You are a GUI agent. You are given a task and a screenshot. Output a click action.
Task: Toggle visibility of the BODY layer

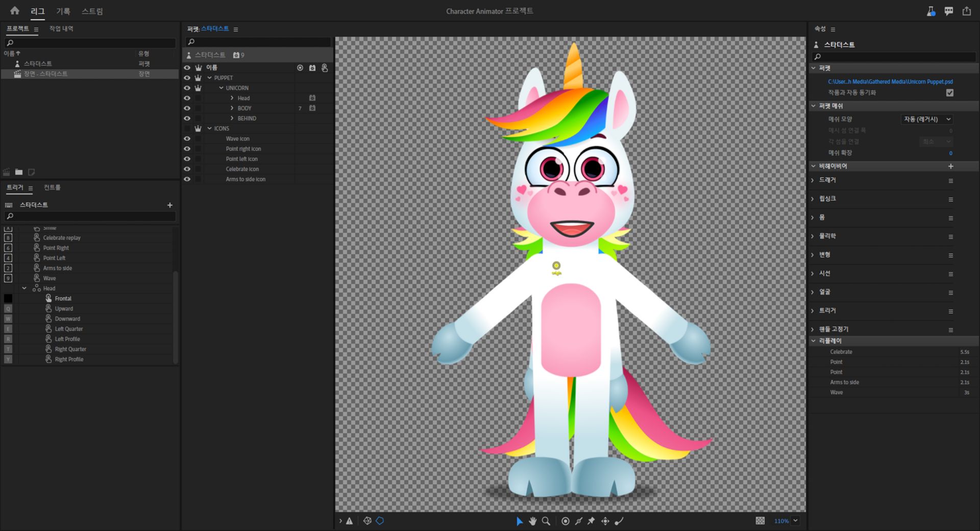(x=187, y=108)
